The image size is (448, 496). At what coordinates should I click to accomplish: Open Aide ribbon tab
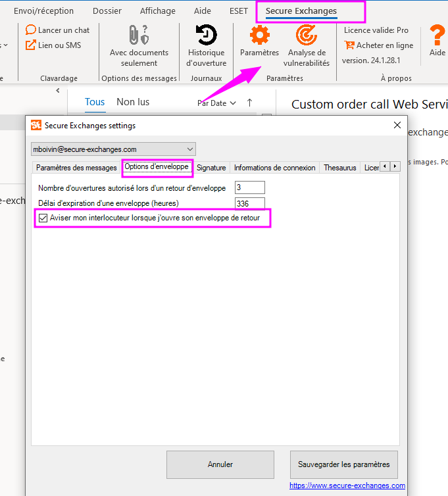203,11
